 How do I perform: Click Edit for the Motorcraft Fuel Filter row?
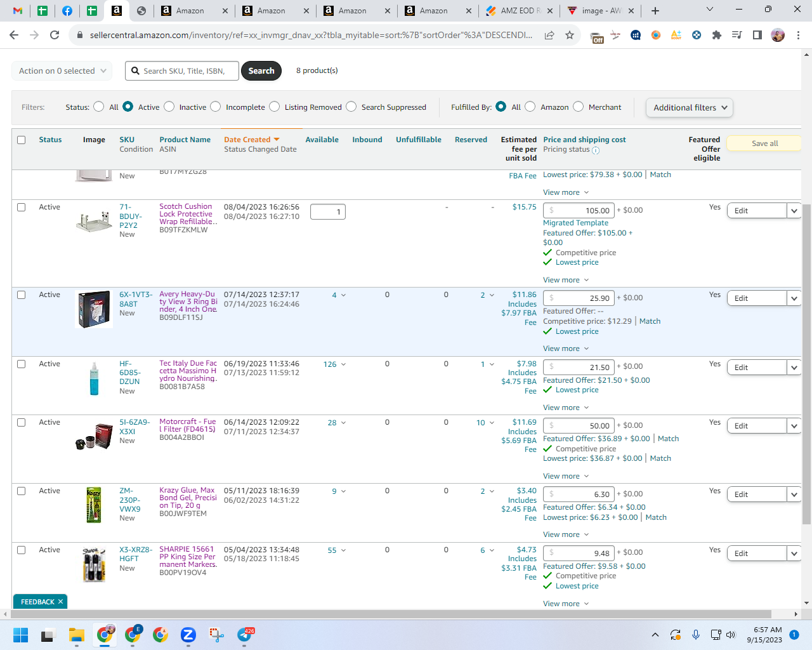tap(757, 426)
